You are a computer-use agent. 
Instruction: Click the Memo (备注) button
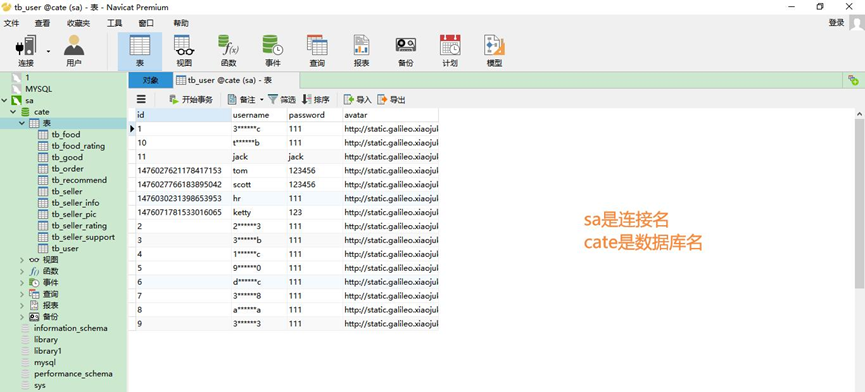tap(242, 100)
